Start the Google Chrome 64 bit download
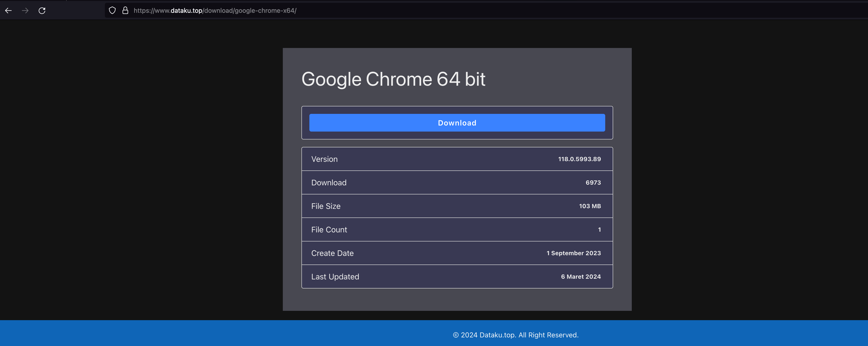Image resolution: width=868 pixels, height=346 pixels. [x=457, y=123]
